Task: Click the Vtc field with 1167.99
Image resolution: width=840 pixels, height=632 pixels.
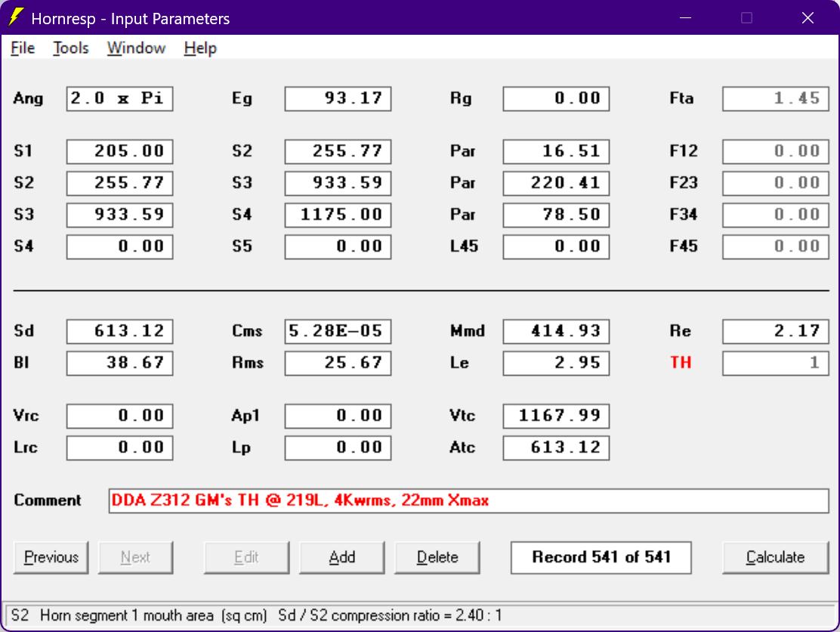Action: click(556, 416)
